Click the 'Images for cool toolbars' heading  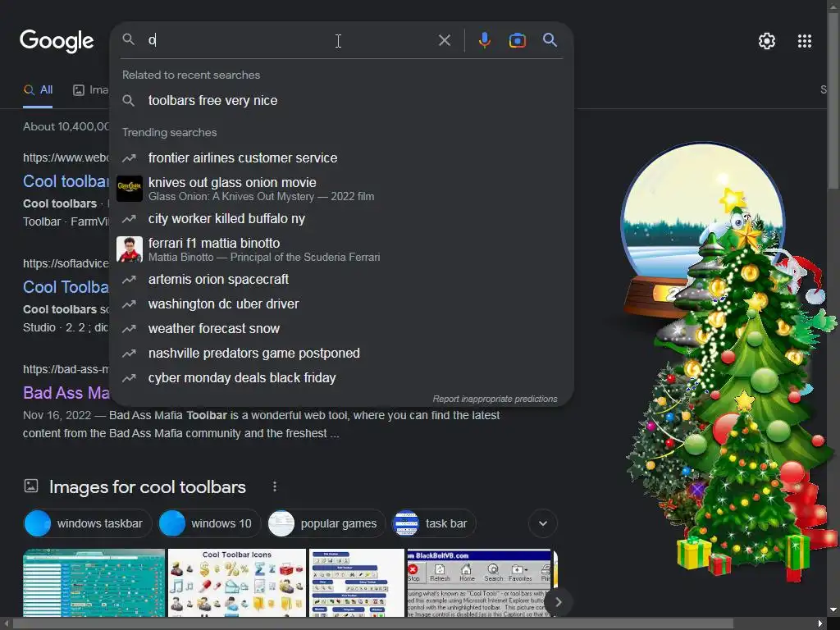click(148, 487)
